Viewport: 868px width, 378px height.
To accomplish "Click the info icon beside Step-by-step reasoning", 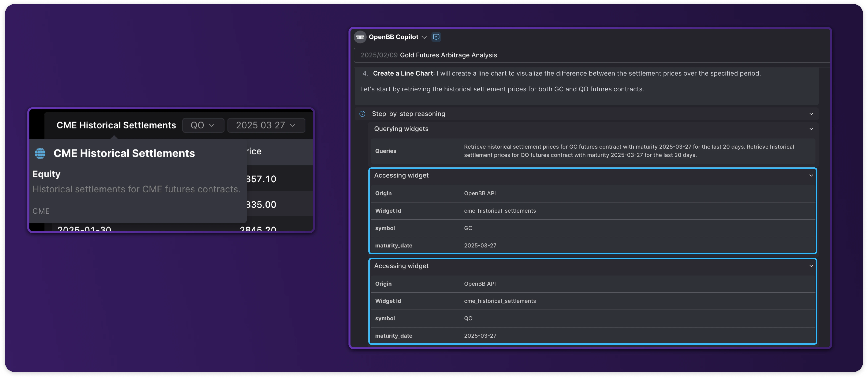I will [362, 114].
